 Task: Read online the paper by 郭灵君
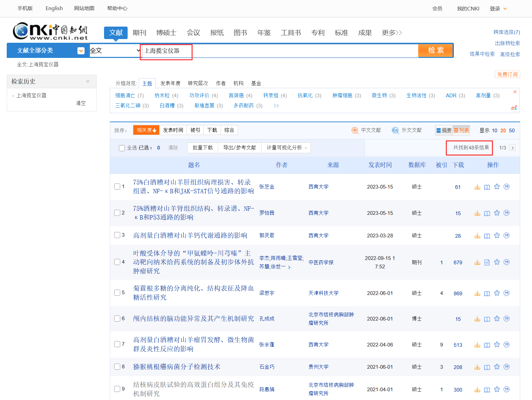coord(487,236)
